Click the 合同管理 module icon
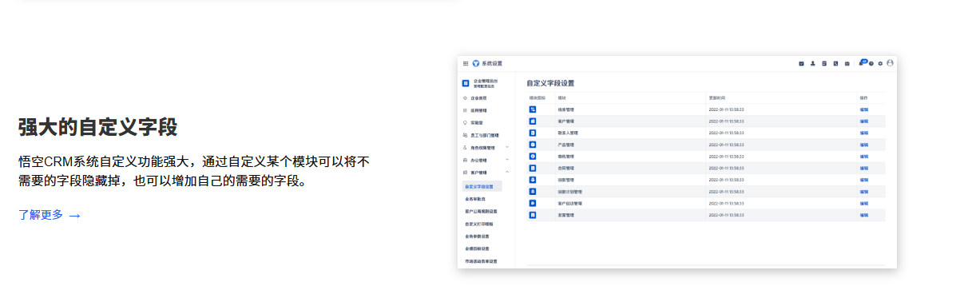Screen dimensions: 980x306 (533, 168)
